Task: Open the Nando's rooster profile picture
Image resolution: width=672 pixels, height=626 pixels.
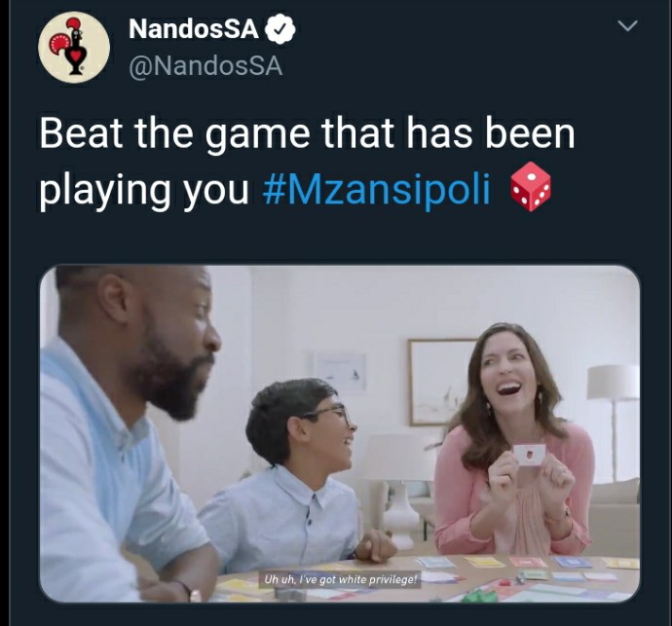Action: click(74, 47)
